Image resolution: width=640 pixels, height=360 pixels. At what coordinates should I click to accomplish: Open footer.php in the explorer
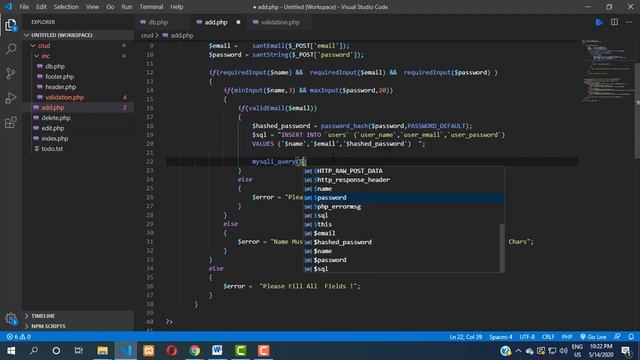point(60,77)
